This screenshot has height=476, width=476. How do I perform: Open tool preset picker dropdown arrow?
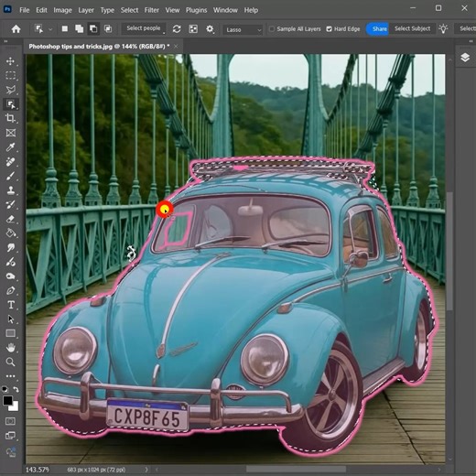tap(50, 29)
